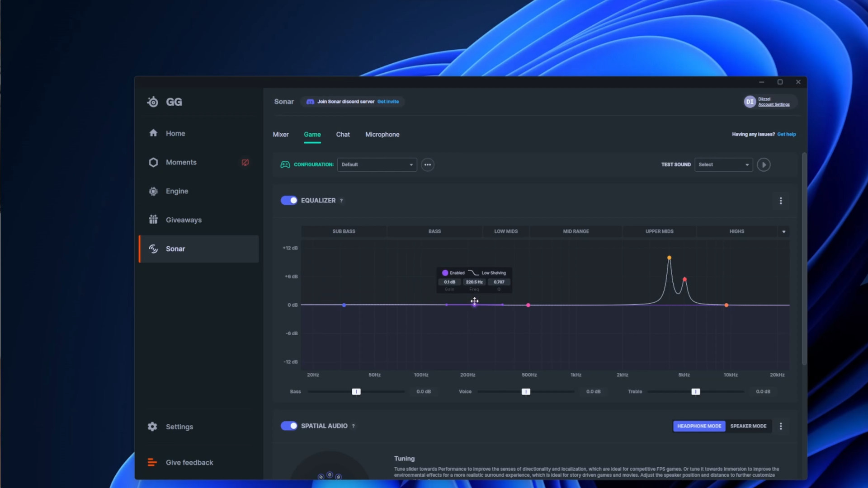
Task: Open the Equalizer kebab menu
Action: 781,201
